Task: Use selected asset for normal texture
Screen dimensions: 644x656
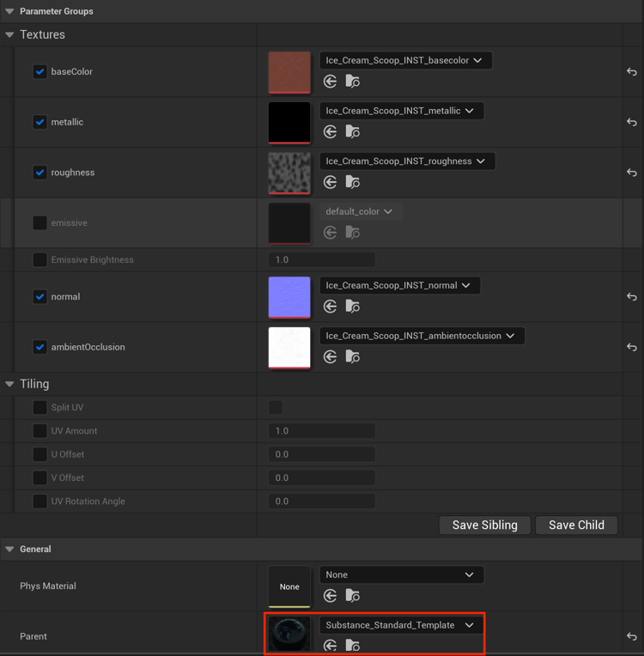Action: click(331, 307)
